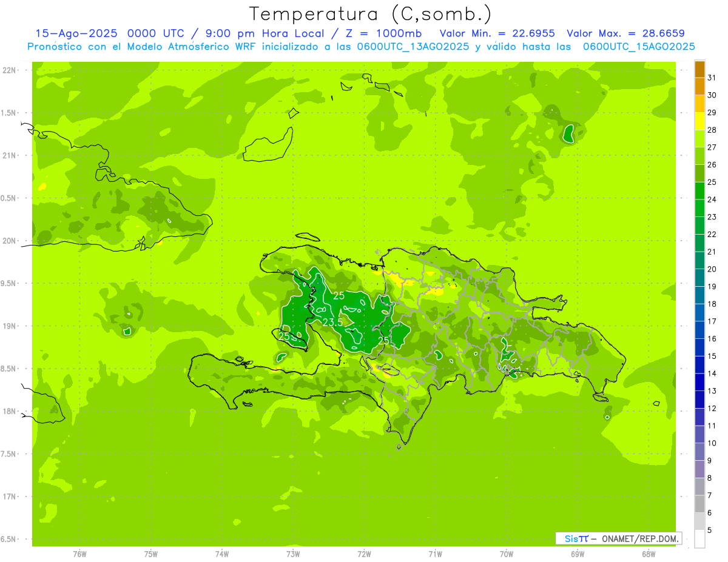This screenshot has width=728, height=562.
Task: Click the "76W" longitude label
Action: tap(79, 554)
